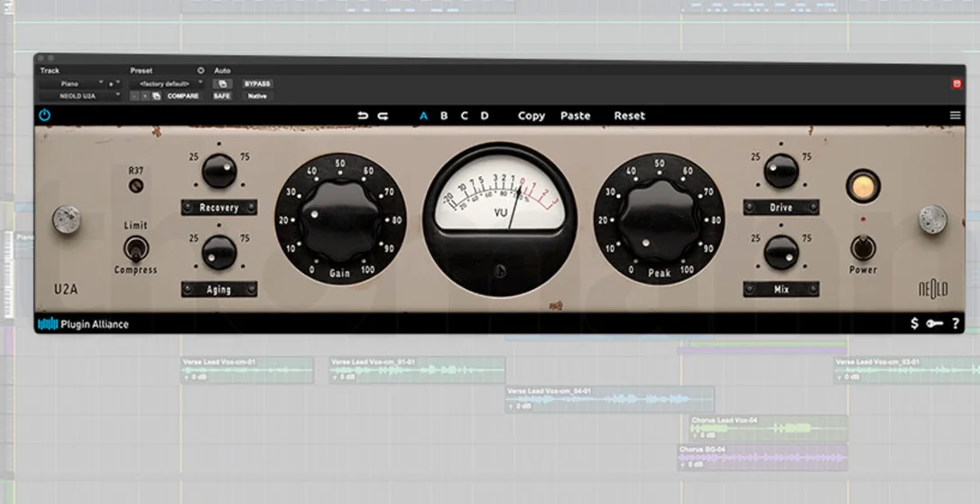Toggle the COMPARE button
Image resolution: width=980 pixels, height=504 pixels.
pyautogui.click(x=183, y=97)
